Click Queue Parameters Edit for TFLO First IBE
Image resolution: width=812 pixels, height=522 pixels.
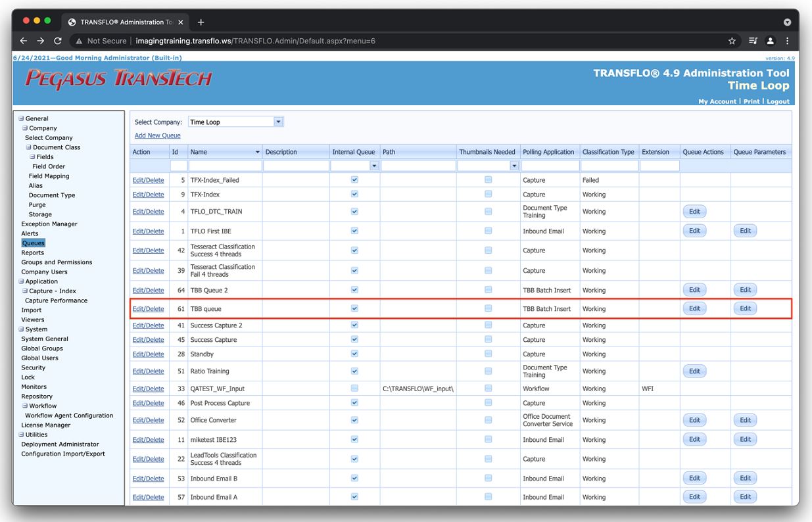(x=745, y=231)
